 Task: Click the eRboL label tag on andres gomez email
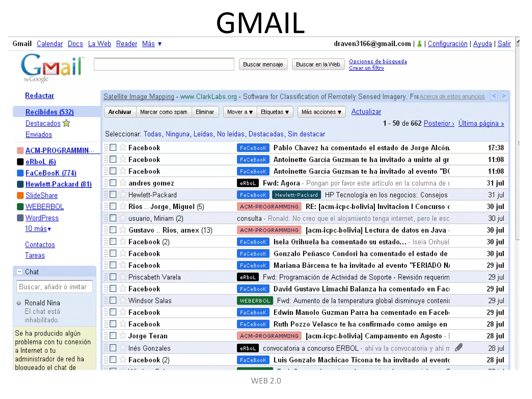(248, 183)
